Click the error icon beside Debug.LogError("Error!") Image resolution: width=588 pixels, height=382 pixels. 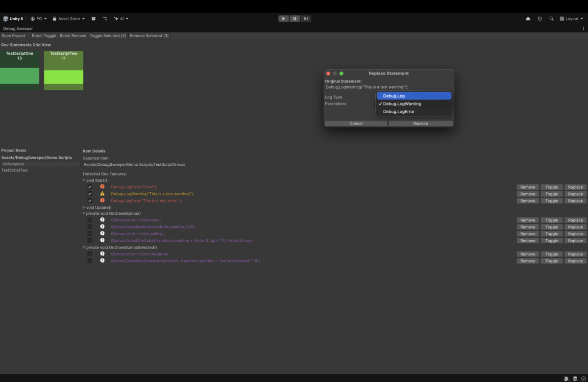pyautogui.click(x=102, y=187)
